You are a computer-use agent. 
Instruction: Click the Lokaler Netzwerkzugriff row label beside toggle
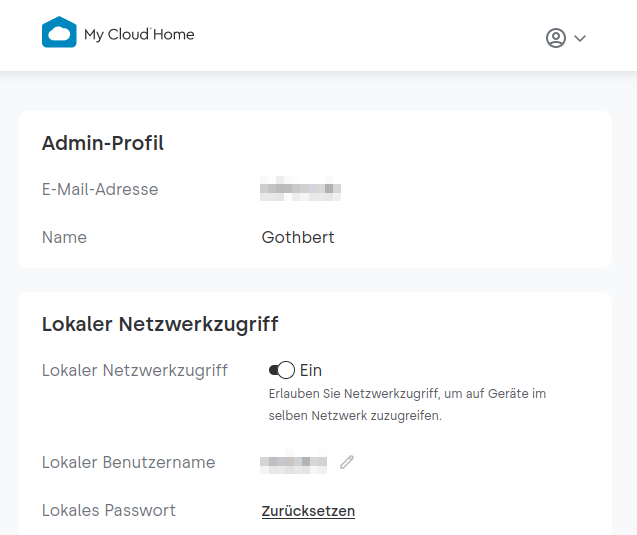[135, 370]
